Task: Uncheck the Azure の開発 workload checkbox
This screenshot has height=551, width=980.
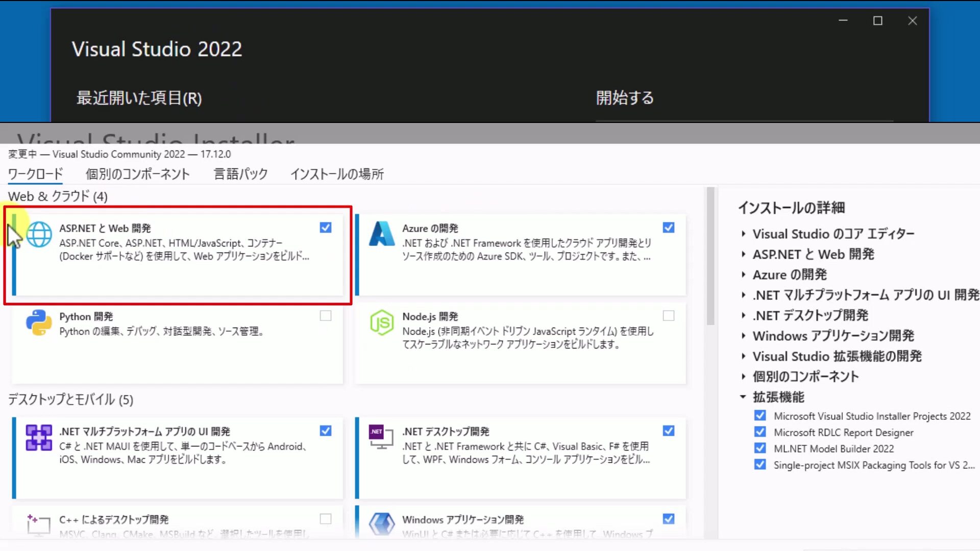Action: (x=669, y=228)
